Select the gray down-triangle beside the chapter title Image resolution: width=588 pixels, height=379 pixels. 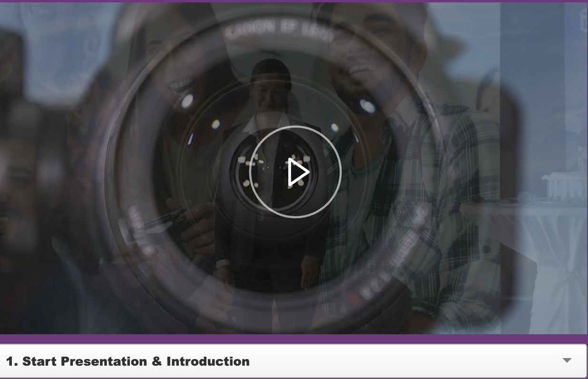(567, 360)
